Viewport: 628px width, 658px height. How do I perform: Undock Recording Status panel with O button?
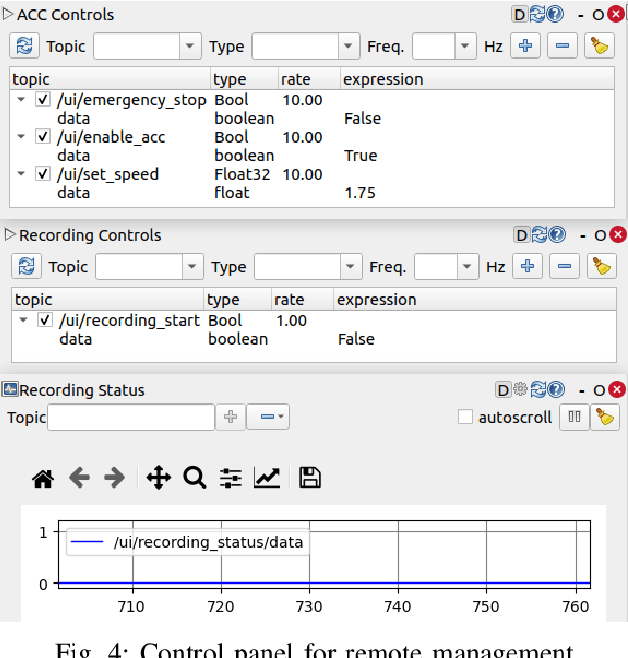599,391
